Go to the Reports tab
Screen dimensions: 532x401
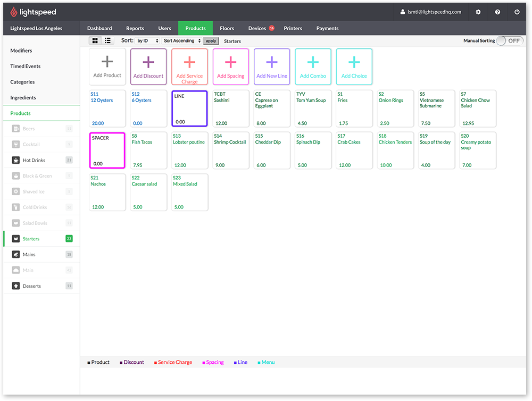click(135, 28)
